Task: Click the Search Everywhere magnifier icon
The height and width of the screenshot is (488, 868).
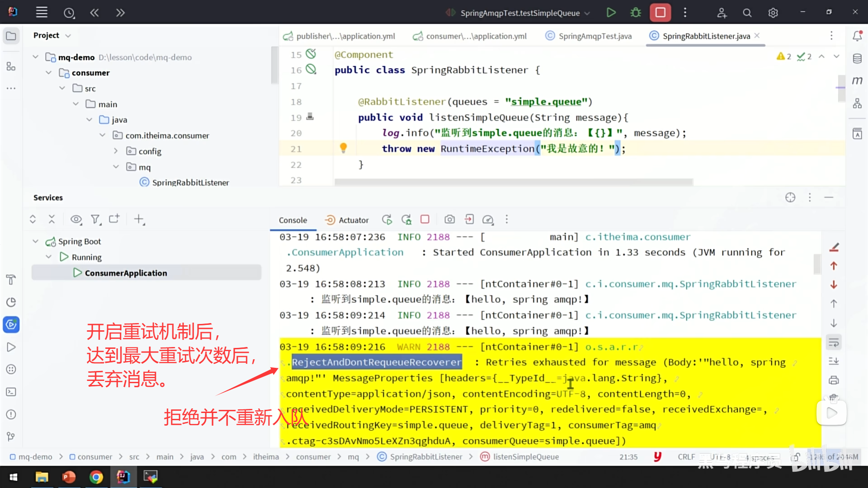Action: tap(747, 13)
